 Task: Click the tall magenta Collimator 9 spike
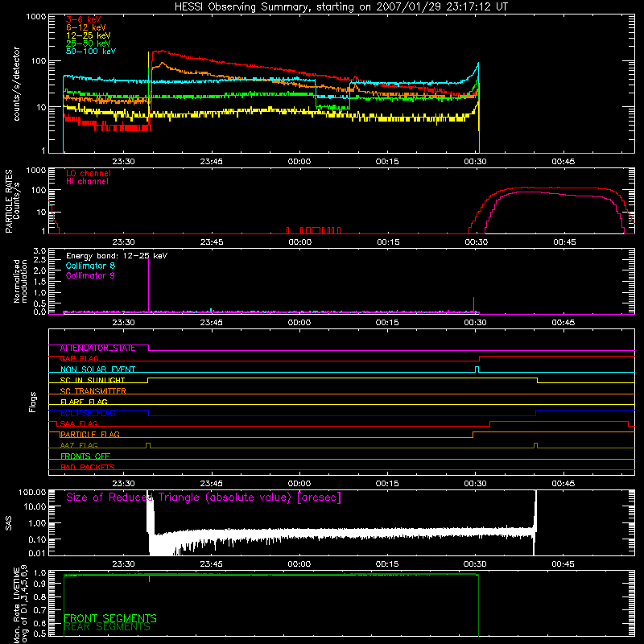coord(148,285)
